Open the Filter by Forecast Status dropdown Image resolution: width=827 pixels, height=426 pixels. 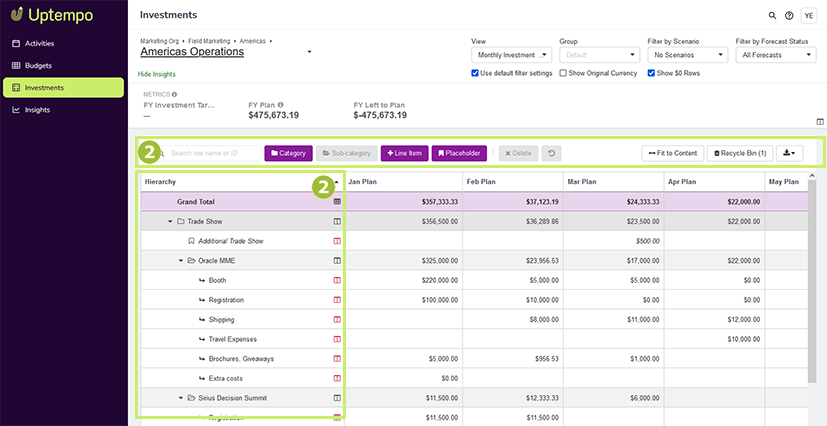coord(776,55)
